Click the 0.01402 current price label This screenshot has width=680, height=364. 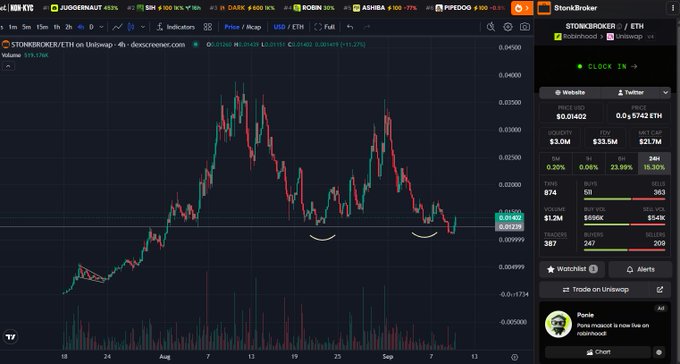pyautogui.click(x=509, y=218)
